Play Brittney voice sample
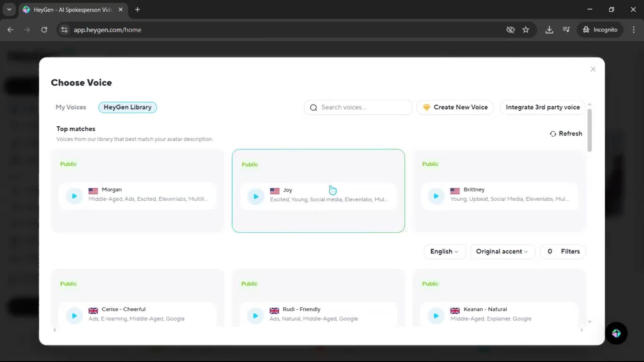The height and width of the screenshot is (362, 644). pos(436,196)
